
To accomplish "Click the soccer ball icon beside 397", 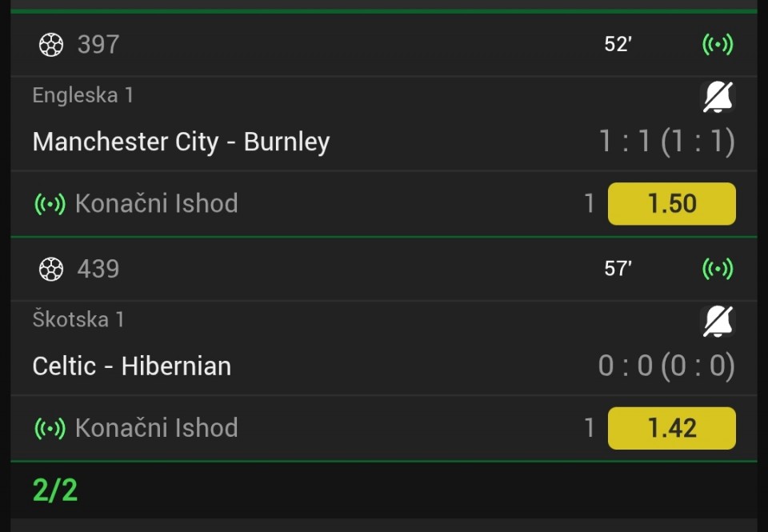I will pos(50,45).
